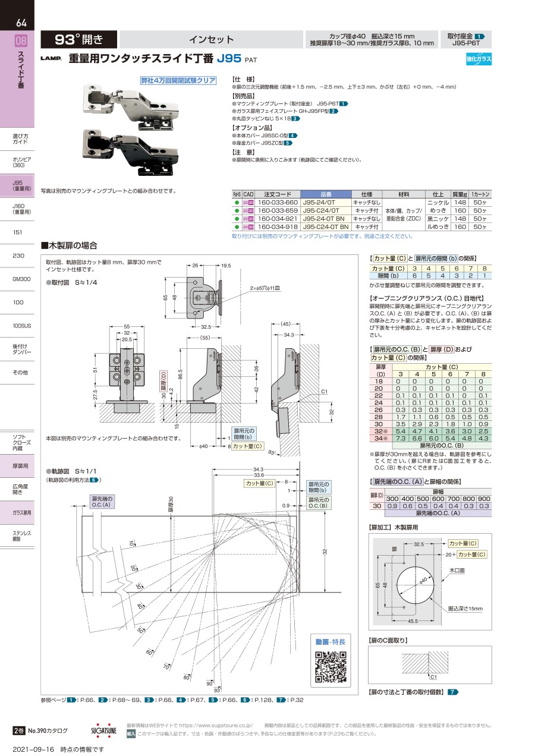
Task: Click the 動画-特長 video feature label
Action: point(330,641)
